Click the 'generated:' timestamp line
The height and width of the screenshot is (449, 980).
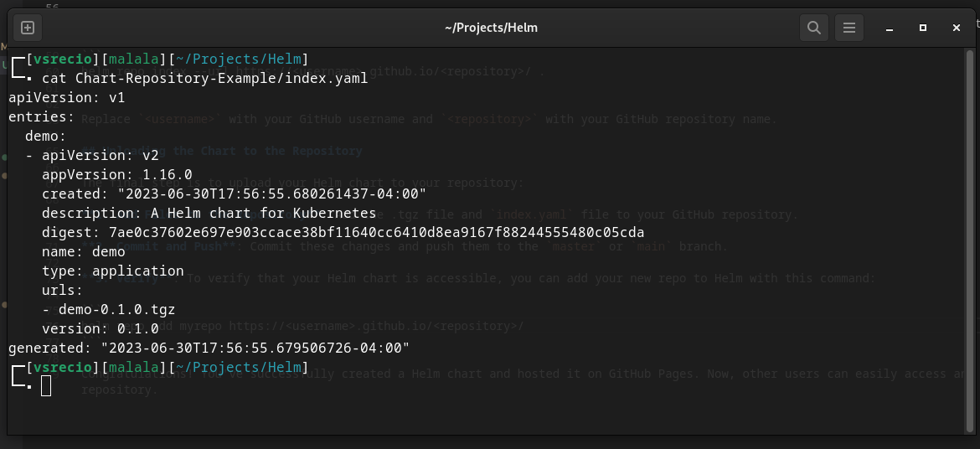click(209, 348)
